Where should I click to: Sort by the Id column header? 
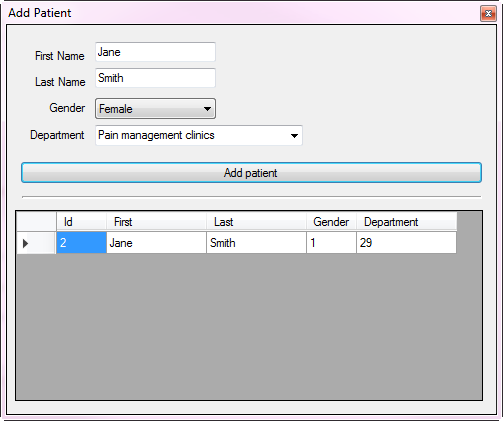tap(81, 222)
